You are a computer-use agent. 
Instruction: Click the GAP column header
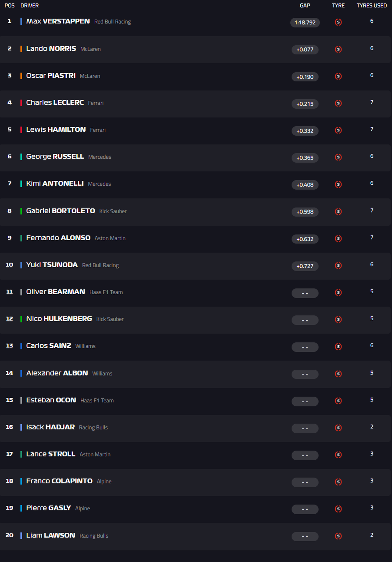[305, 5]
